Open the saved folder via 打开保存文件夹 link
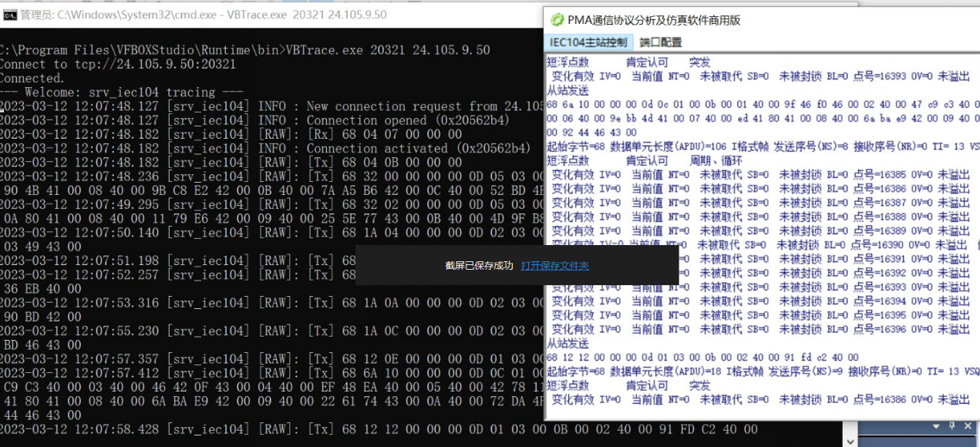This screenshot has height=447, width=980. tap(554, 266)
